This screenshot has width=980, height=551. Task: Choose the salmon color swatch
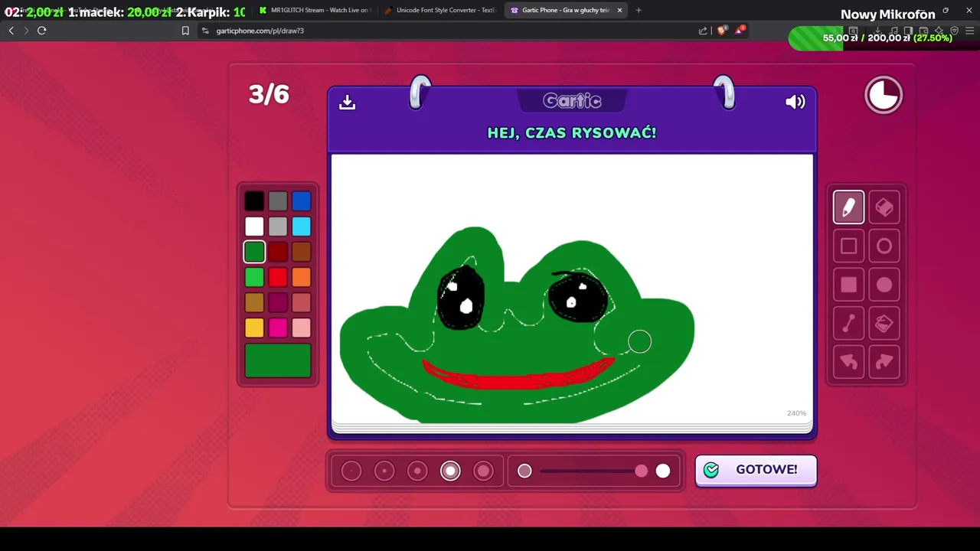pyautogui.click(x=301, y=303)
